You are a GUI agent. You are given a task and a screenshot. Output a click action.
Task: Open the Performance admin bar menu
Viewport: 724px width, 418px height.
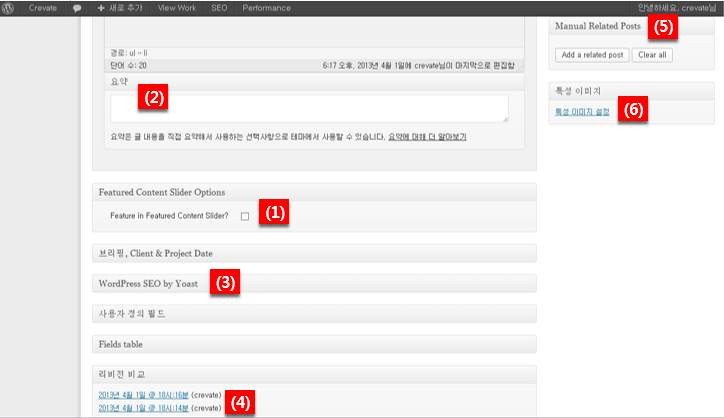coord(266,8)
